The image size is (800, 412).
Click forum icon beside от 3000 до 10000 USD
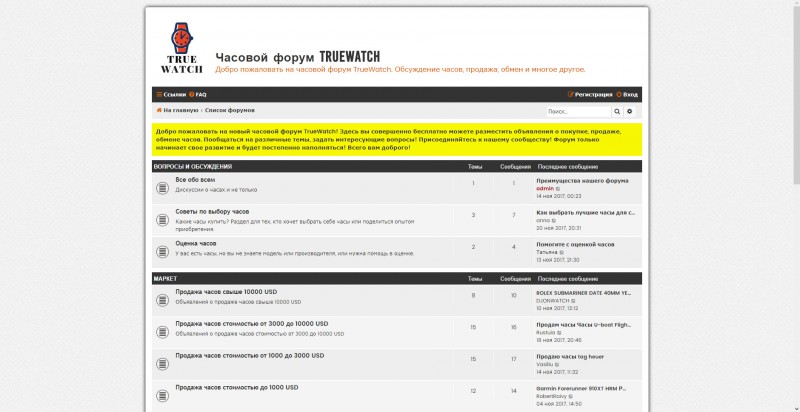[162, 332]
